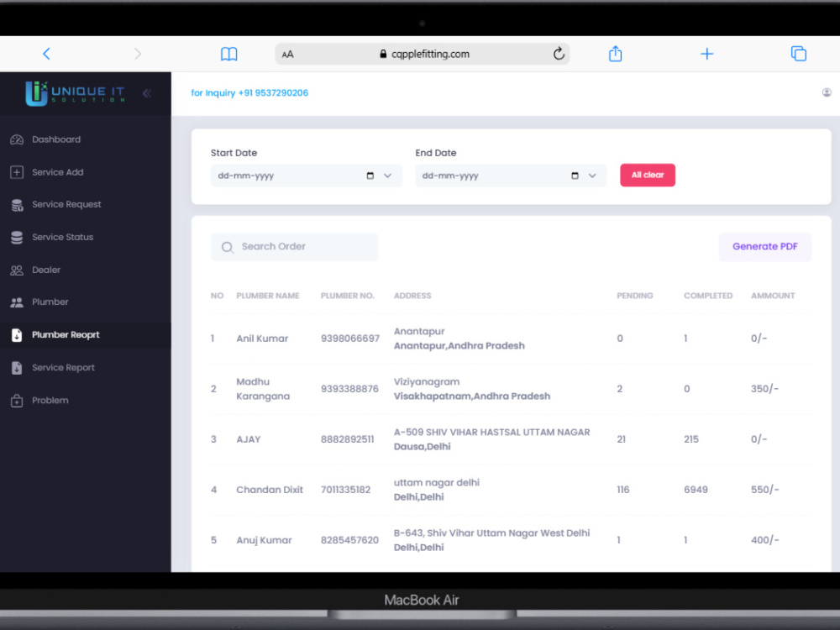This screenshot has width=840, height=630.
Task: Click the browser forward arrow
Action: pos(138,54)
